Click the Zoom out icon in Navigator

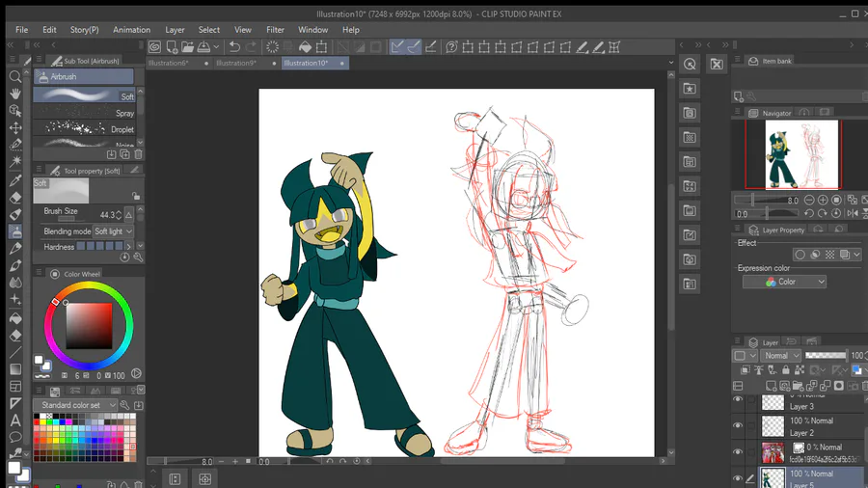click(809, 200)
